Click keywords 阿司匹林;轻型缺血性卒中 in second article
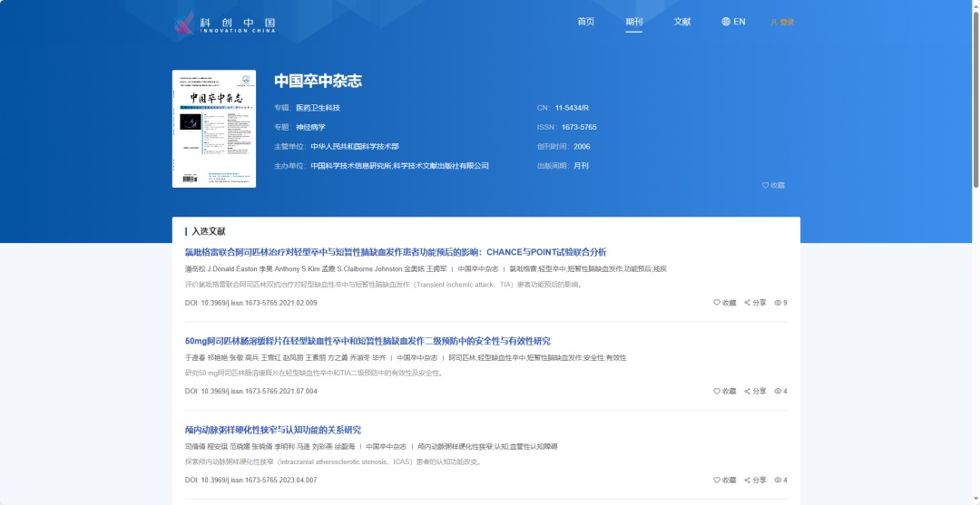This screenshot has height=505, width=980. click(x=486, y=358)
